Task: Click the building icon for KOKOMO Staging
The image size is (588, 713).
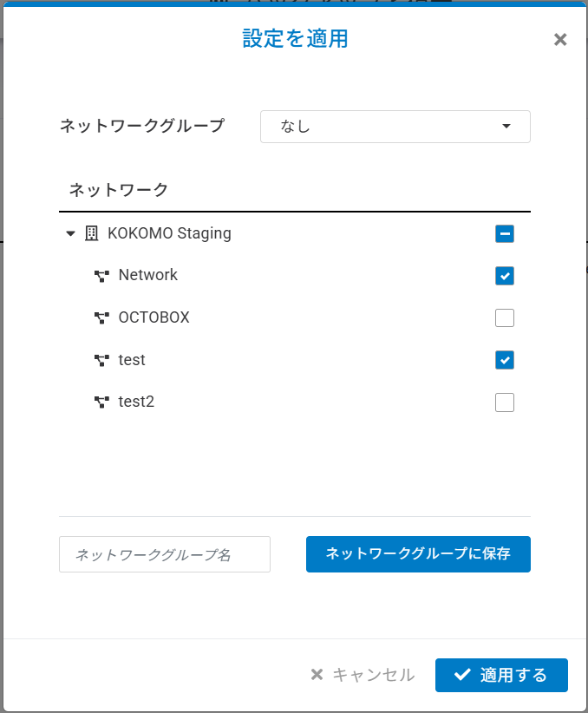Action: pyautogui.click(x=91, y=233)
